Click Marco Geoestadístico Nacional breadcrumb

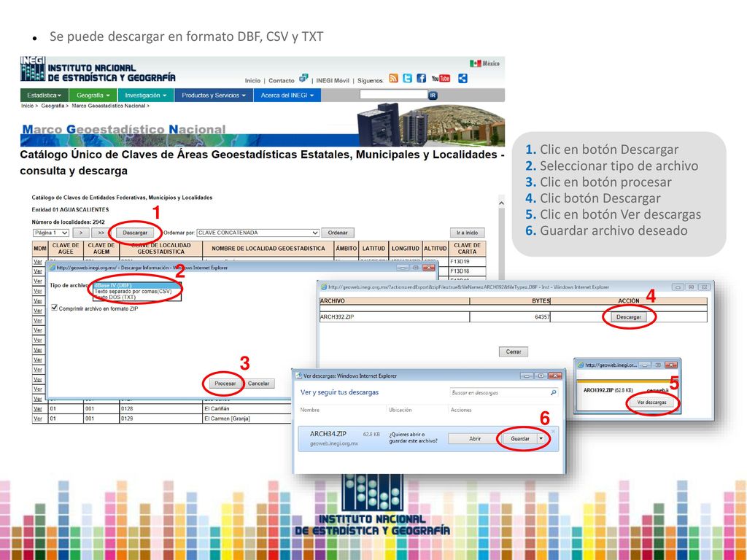point(109,106)
